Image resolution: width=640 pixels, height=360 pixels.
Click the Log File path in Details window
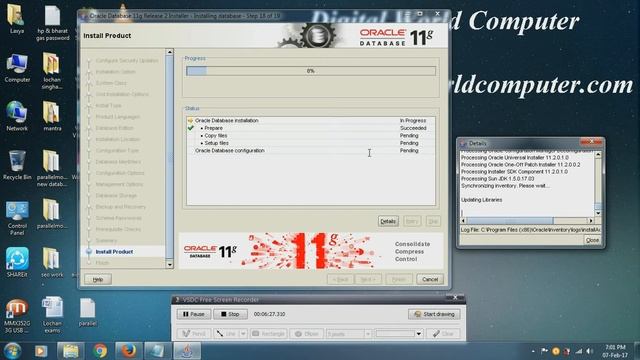tap(530, 230)
